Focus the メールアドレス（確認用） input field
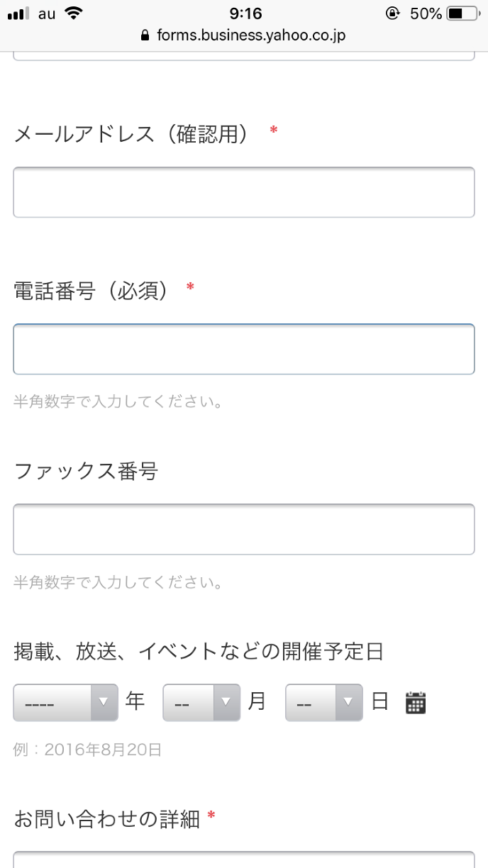Screen dimensions: 488x868 pyautogui.click(x=243, y=192)
